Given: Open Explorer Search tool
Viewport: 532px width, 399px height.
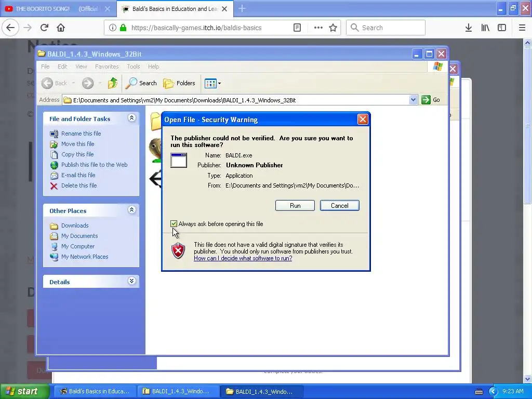Looking at the screenshot, I should [x=141, y=83].
